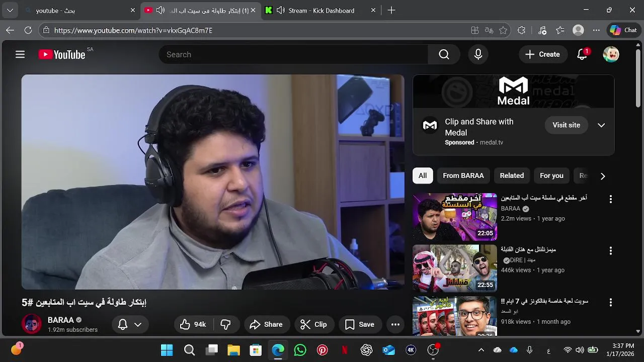
Task: Open the YouTube guide hamburger menu
Action: coord(20,54)
